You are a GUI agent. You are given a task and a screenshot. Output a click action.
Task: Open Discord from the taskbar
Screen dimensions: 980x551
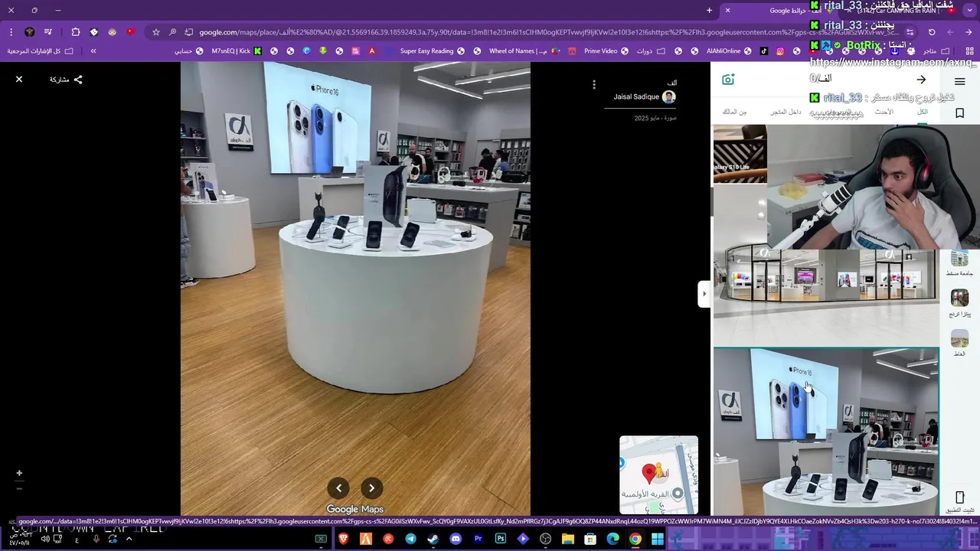click(x=456, y=539)
